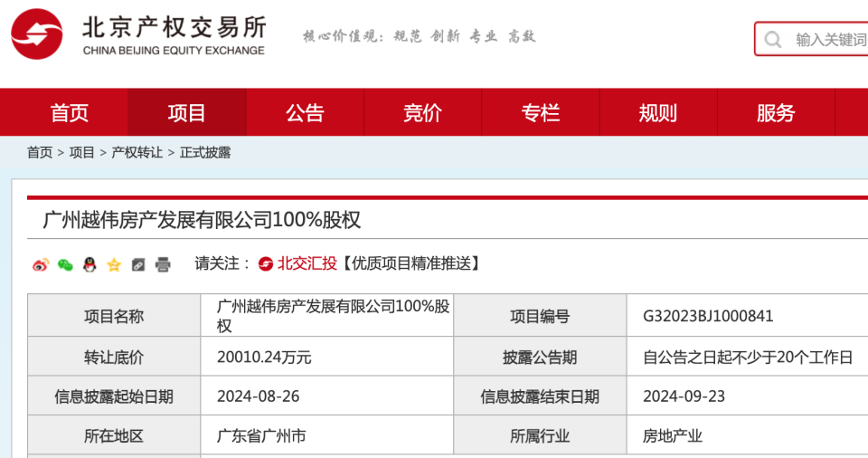The height and width of the screenshot is (458, 868).
Task: Select project number G32023BJ1000841
Action: click(708, 316)
